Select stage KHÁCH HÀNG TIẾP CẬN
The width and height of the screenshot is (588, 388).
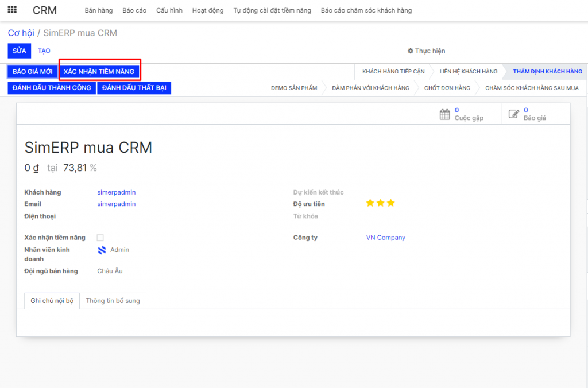393,72
